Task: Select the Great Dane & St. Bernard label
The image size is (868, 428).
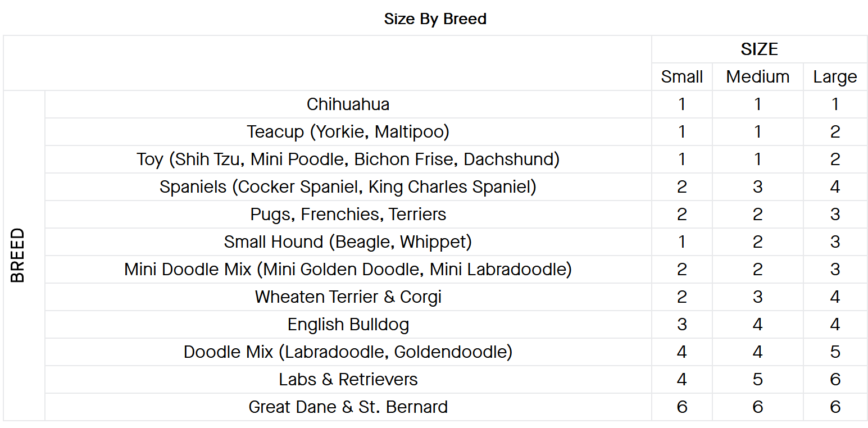Action: [348, 407]
